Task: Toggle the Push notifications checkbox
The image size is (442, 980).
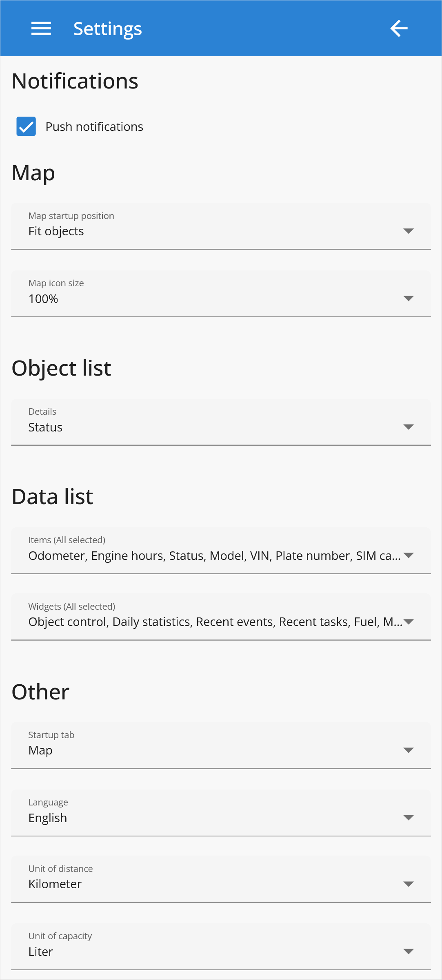Action: click(x=26, y=126)
